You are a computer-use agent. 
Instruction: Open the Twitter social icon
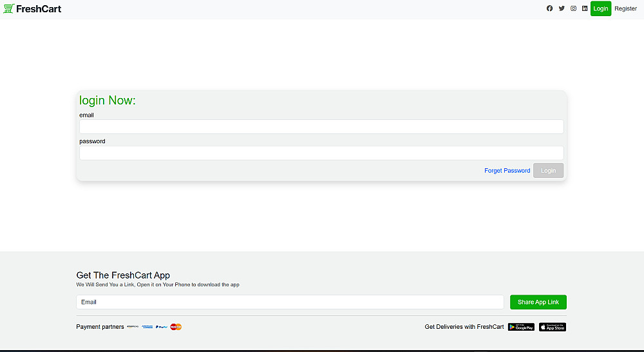tap(562, 8)
